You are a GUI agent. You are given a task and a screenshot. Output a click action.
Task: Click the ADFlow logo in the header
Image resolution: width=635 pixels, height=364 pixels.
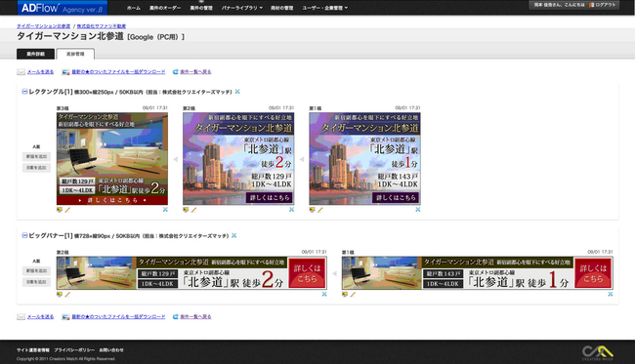pos(62,8)
